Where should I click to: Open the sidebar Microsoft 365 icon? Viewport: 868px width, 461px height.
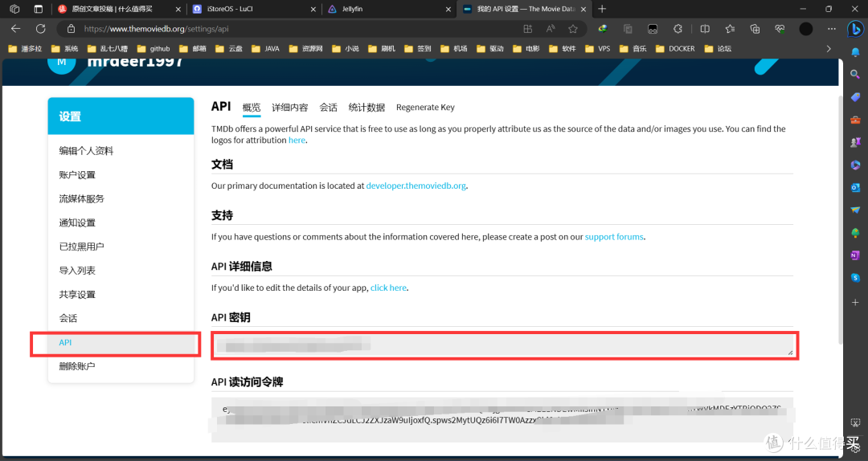tap(855, 165)
